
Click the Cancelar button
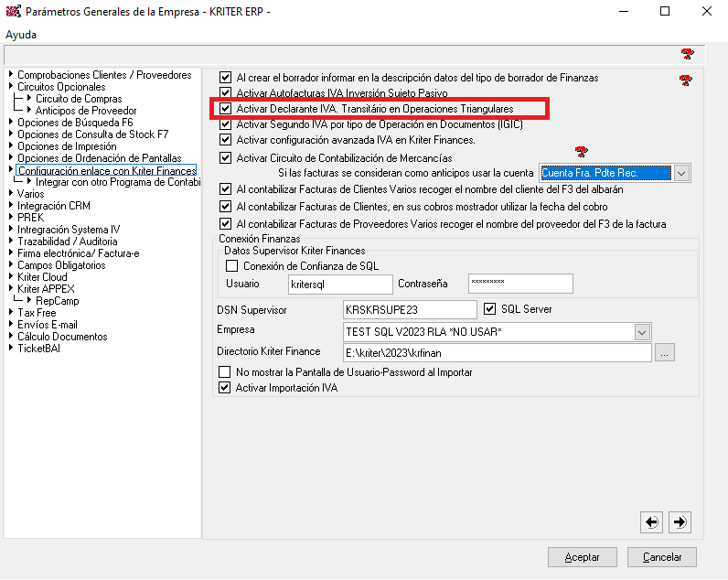661,557
